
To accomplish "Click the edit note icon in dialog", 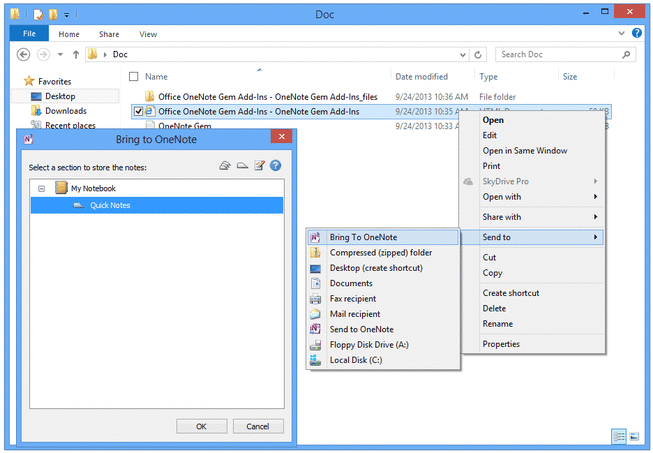I will tap(259, 166).
